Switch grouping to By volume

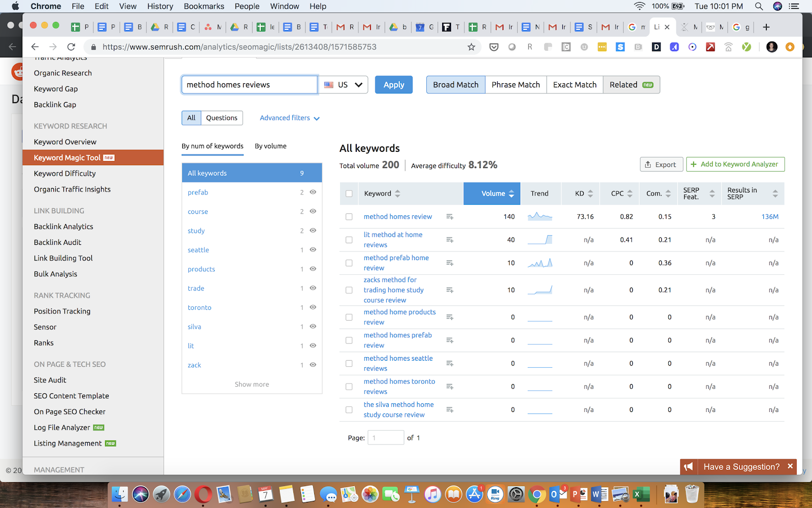(x=270, y=146)
